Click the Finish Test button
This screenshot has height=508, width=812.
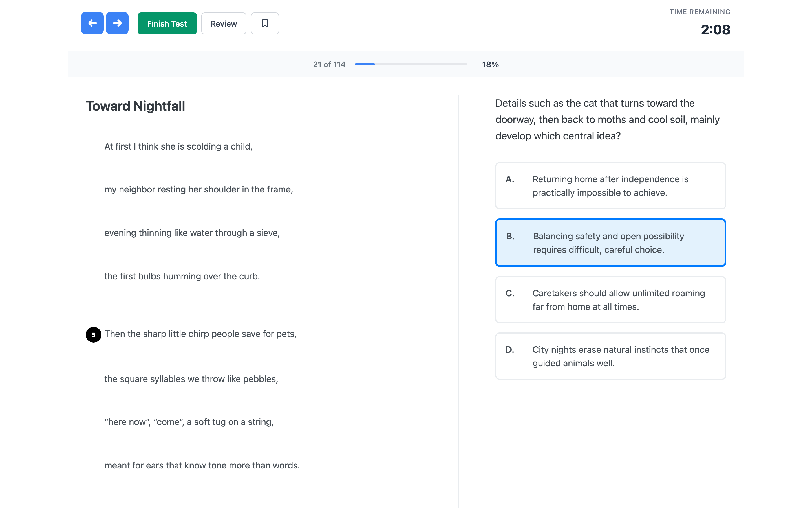[x=167, y=23]
